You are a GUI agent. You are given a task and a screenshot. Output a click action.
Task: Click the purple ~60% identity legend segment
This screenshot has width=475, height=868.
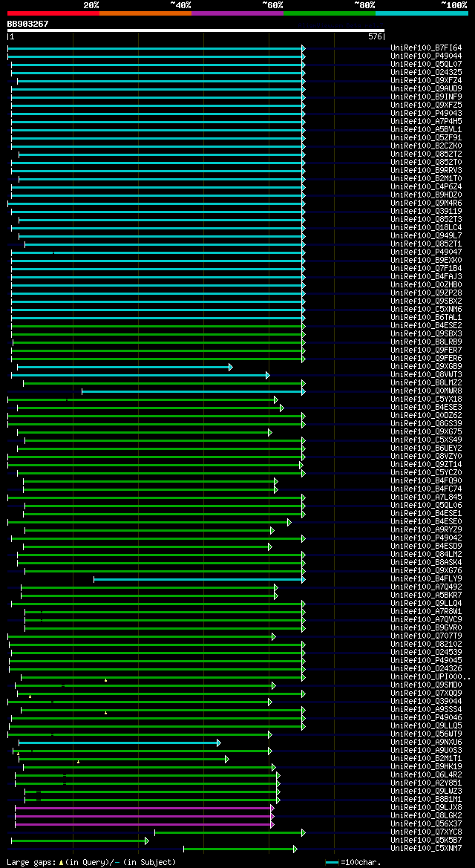pos(237,13)
